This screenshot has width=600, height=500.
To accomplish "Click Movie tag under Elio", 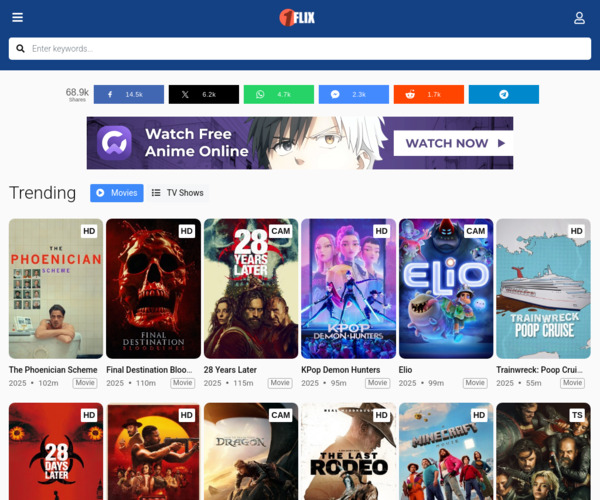I will (475, 383).
